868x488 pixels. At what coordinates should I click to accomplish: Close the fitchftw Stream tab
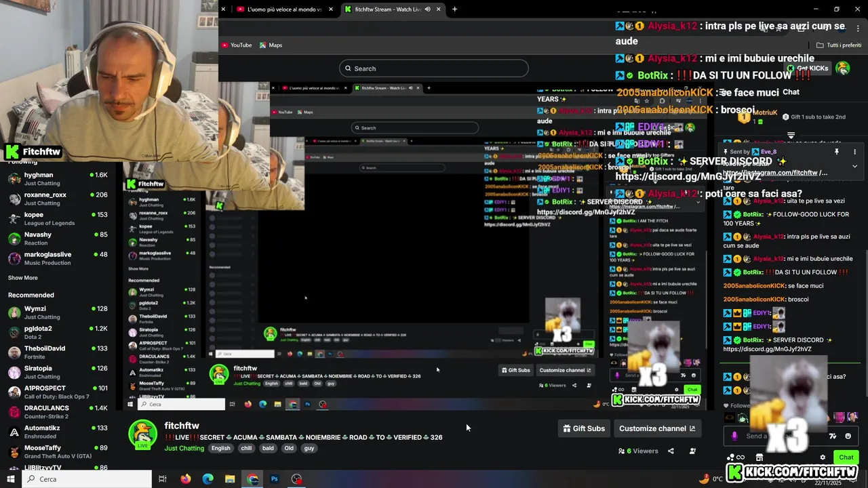(x=439, y=9)
